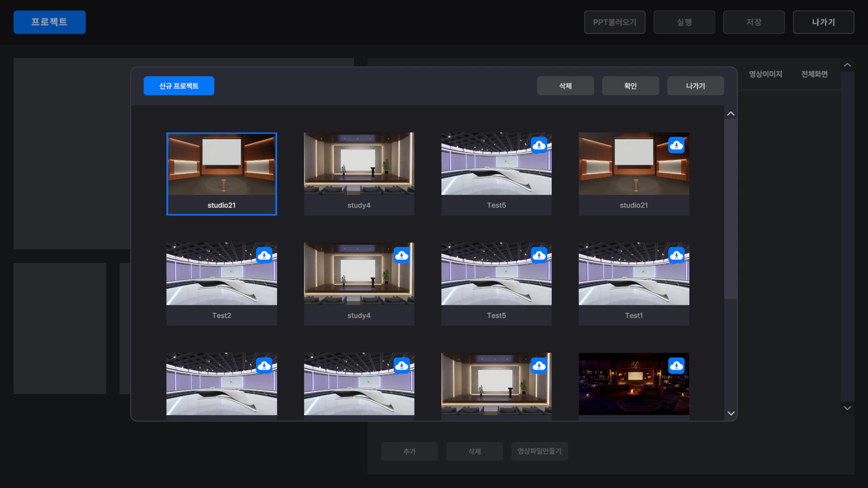
Task: Click cloud download icon on first-row Test5
Action: pos(539,145)
